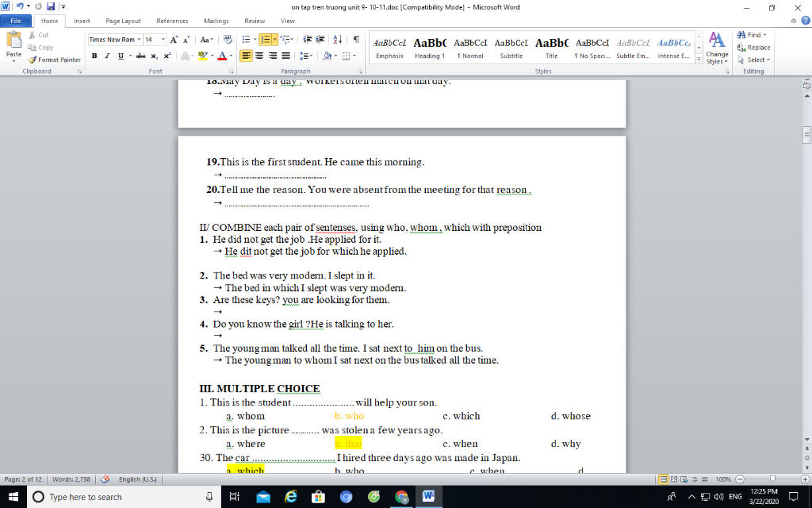Open the Select dropdown in Editing
The image size is (812, 508).
pos(754,60)
